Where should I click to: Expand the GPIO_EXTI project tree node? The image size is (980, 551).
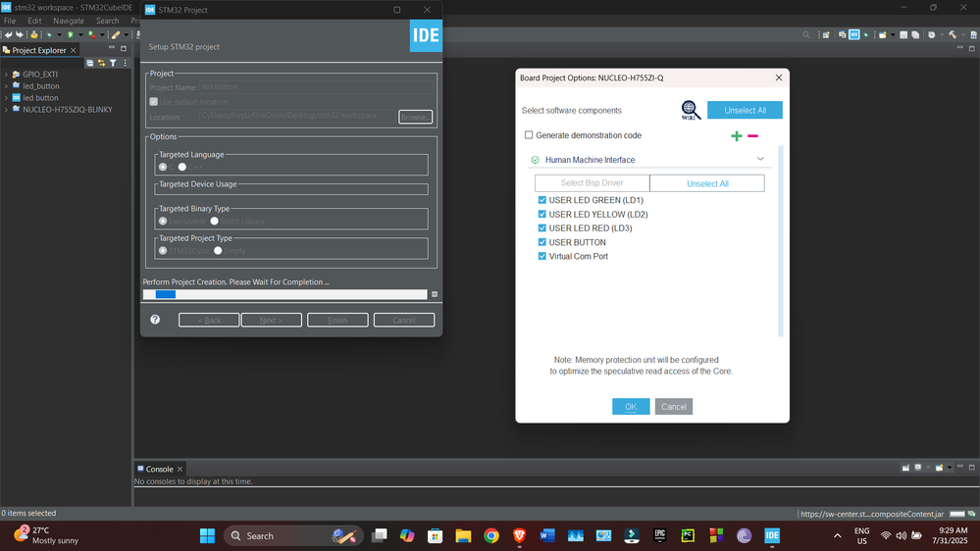click(x=6, y=75)
